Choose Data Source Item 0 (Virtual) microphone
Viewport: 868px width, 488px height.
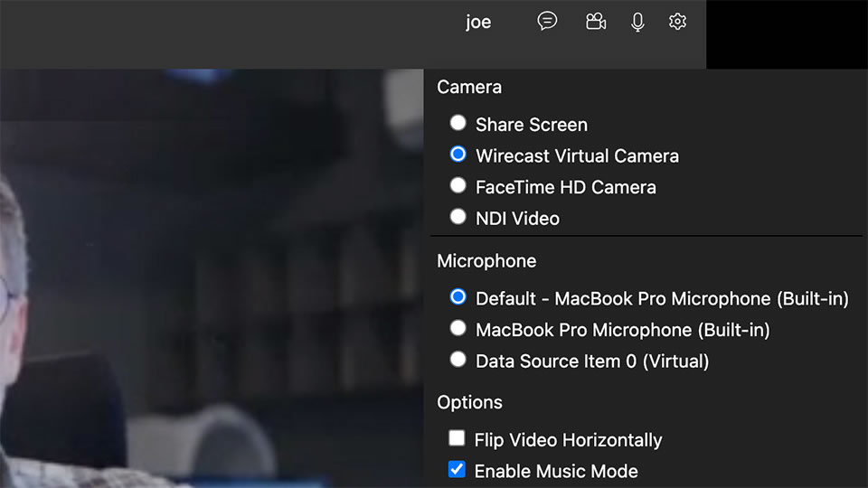[x=458, y=360]
